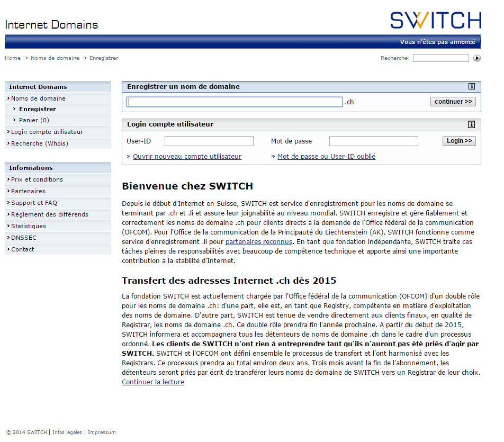Click the Login >> button
This screenshot has width=504, height=442.
pos(459,141)
